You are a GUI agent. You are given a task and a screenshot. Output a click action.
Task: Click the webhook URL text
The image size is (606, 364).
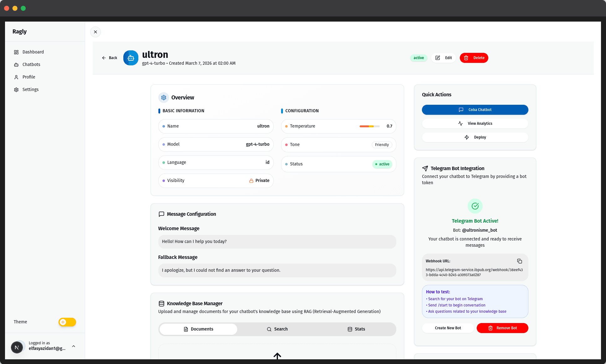(x=474, y=272)
